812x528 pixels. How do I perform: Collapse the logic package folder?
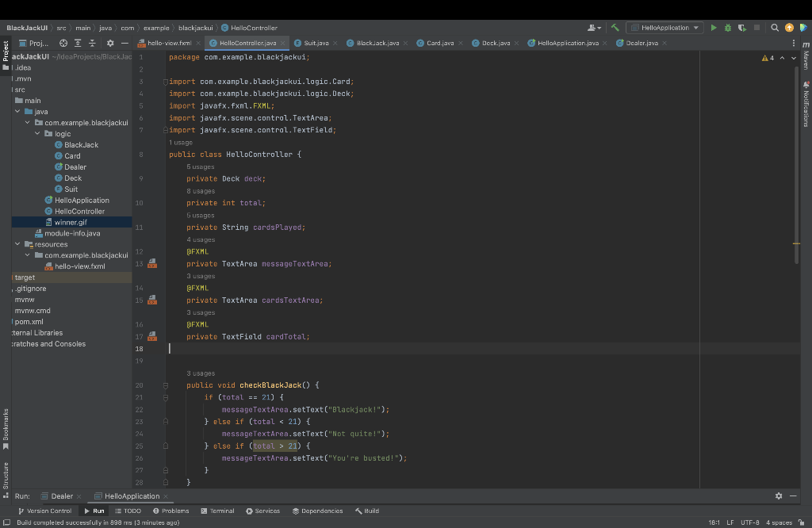pos(37,134)
